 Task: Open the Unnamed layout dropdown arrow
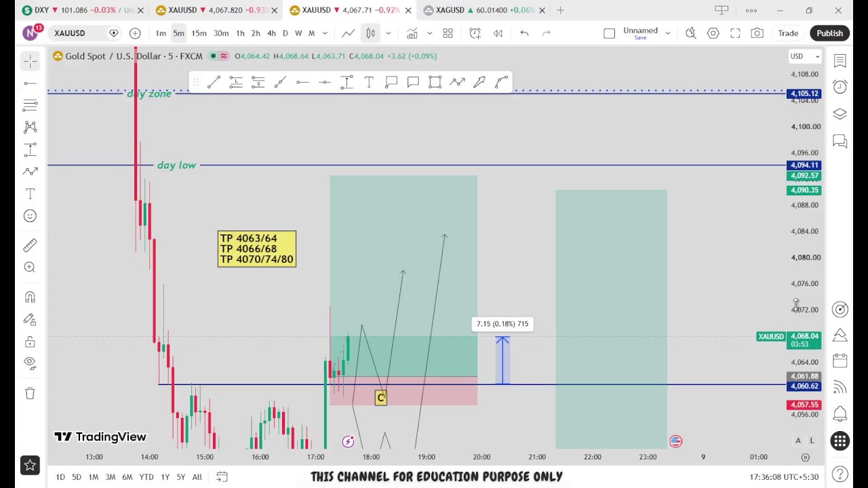(x=668, y=33)
